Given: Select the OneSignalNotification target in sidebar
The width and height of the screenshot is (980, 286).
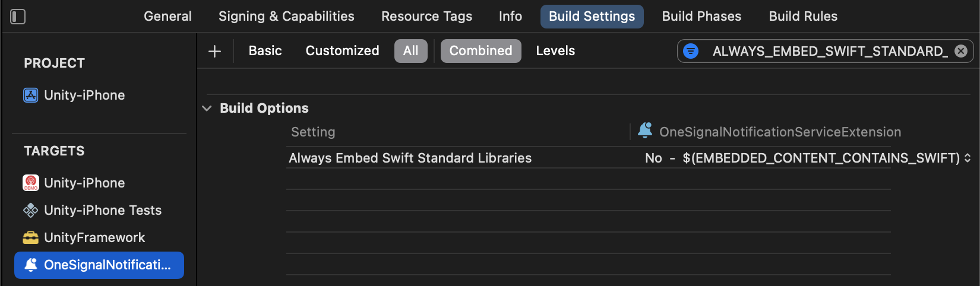Looking at the screenshot, I should pyautogui.click(x=99, y=265).
